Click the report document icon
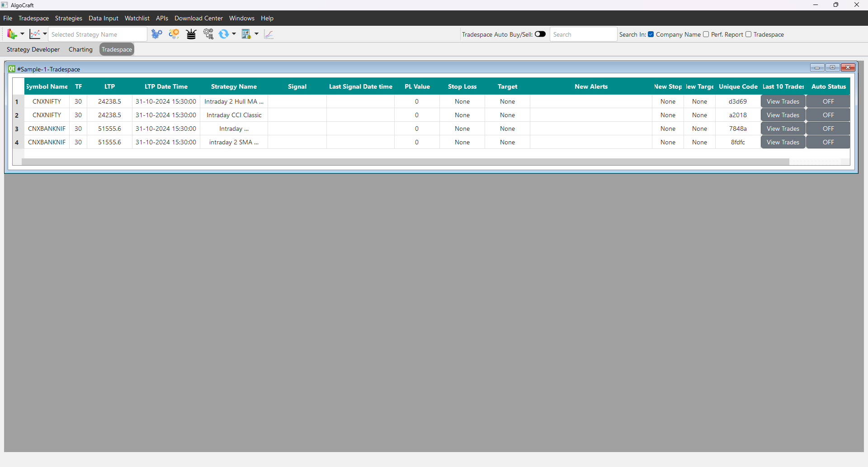868x467 pixels. (x=246, y=34)
